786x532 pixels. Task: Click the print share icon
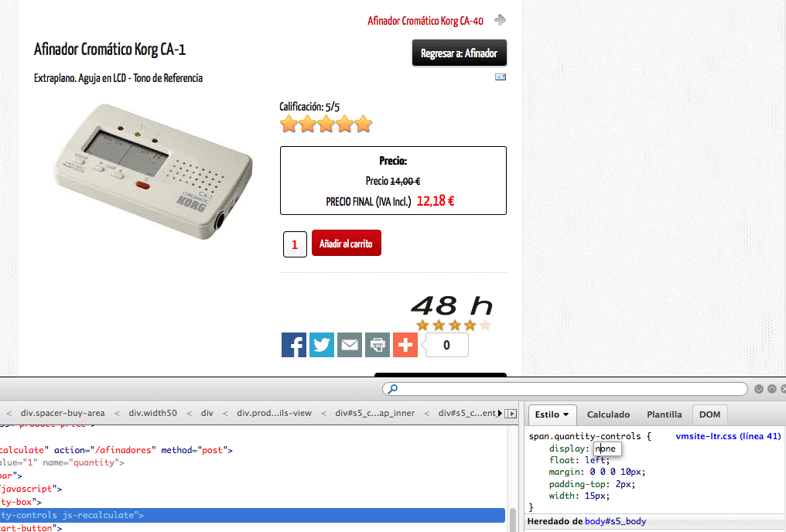tap(378, 345)
